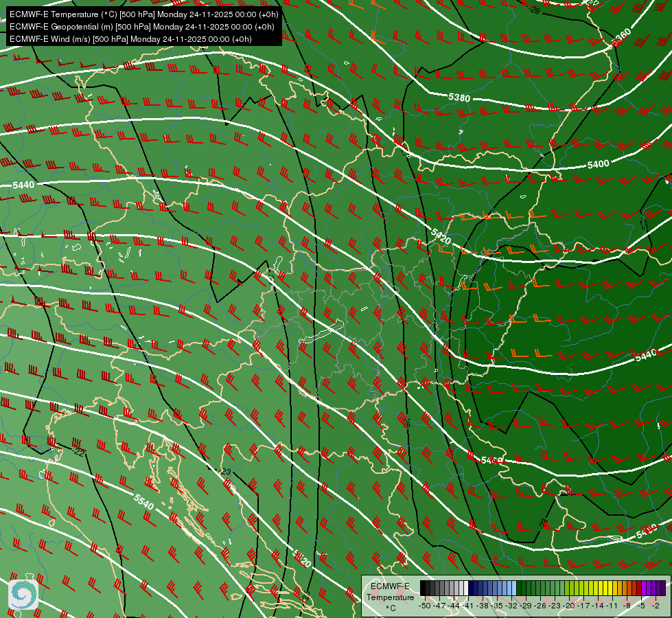Click the 5360 geopotential contour label
Viewport: 672px width, 618px height.
click(x=621, y=37)
